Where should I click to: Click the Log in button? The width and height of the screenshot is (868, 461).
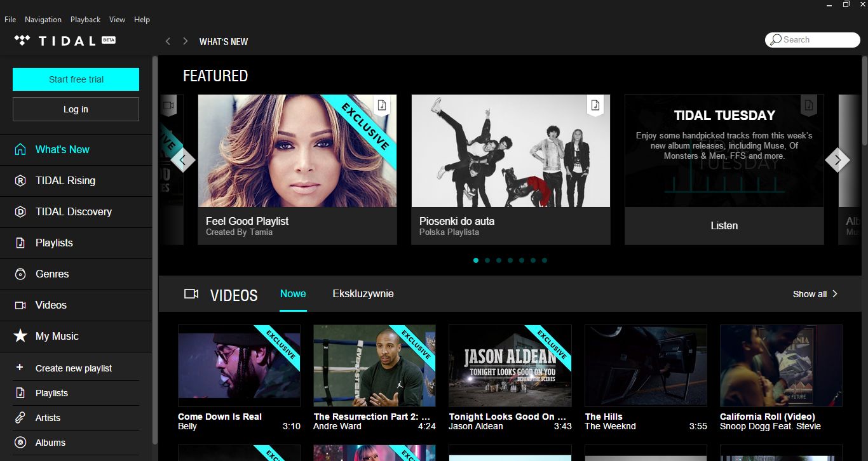coord(76,109)
